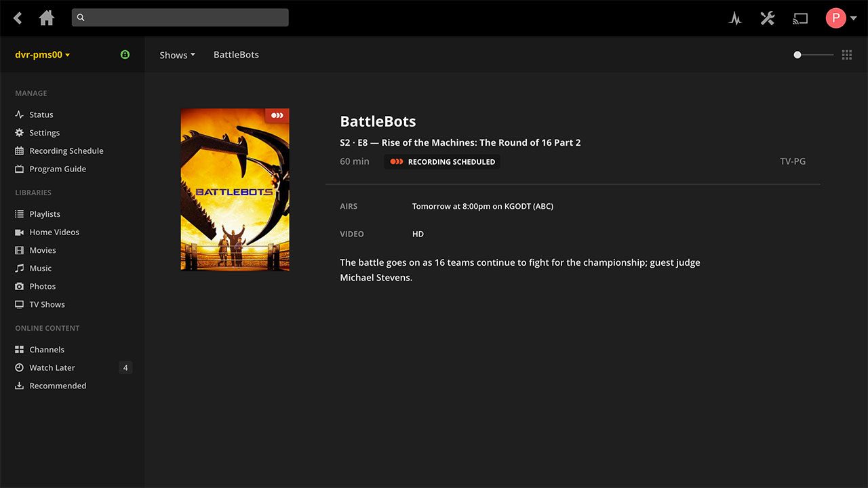868x488 pixels.
Task: Click the recording badge on the poster
Action: (x=277, y=116)
